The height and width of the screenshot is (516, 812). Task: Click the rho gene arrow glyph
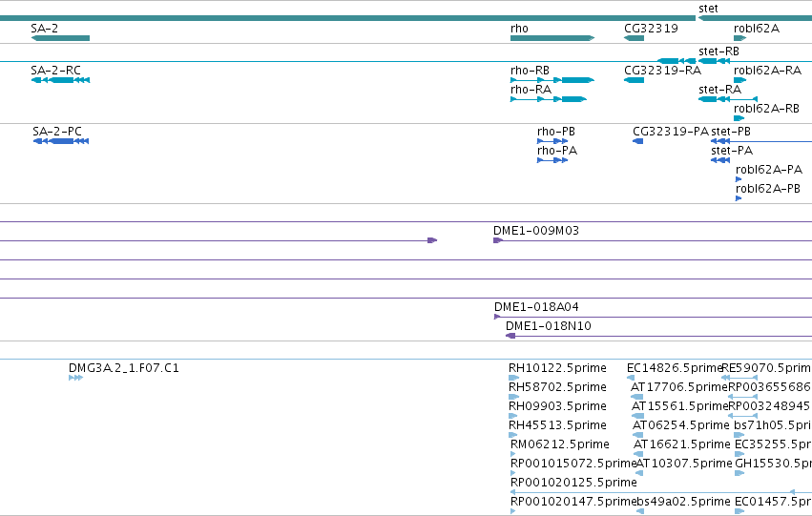[x=552, y=38]
